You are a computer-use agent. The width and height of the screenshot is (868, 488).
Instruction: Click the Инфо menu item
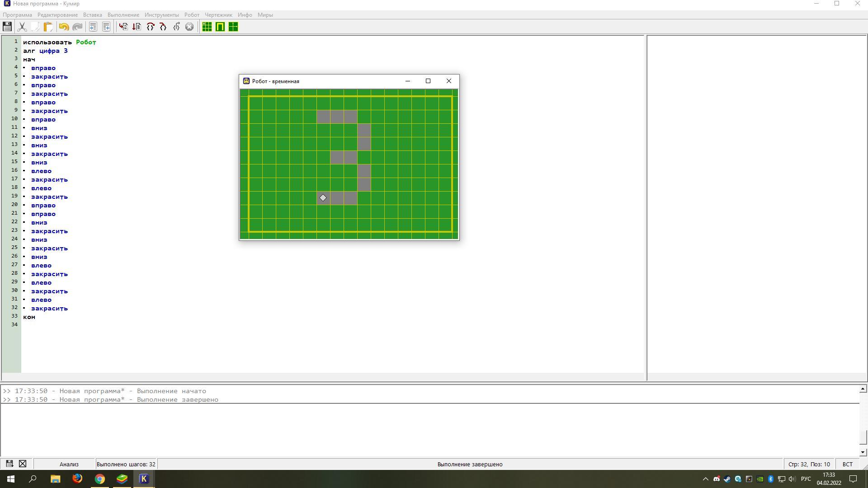(245, 15)
